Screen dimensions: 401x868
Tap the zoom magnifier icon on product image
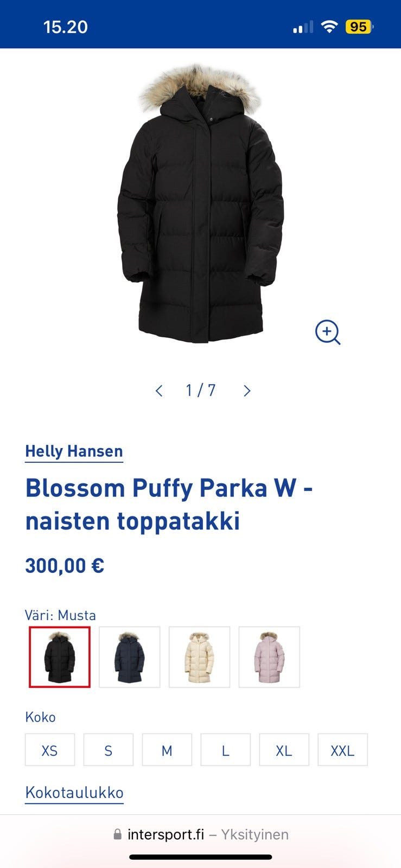pyautogui.click(x=328, y=332)
